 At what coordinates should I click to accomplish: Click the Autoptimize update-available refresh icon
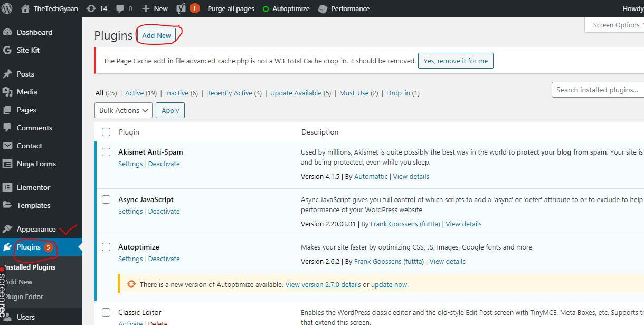131,284
